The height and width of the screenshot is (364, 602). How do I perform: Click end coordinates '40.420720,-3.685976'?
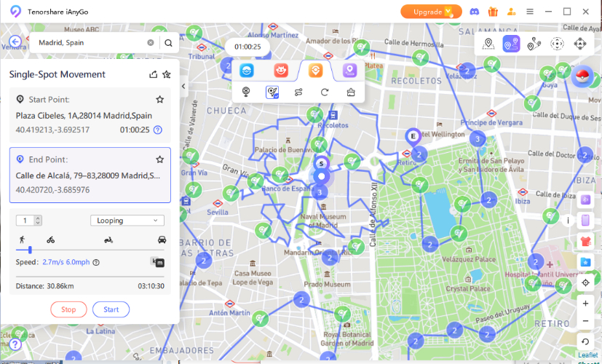pyautogui.click(x=52, y=190)
